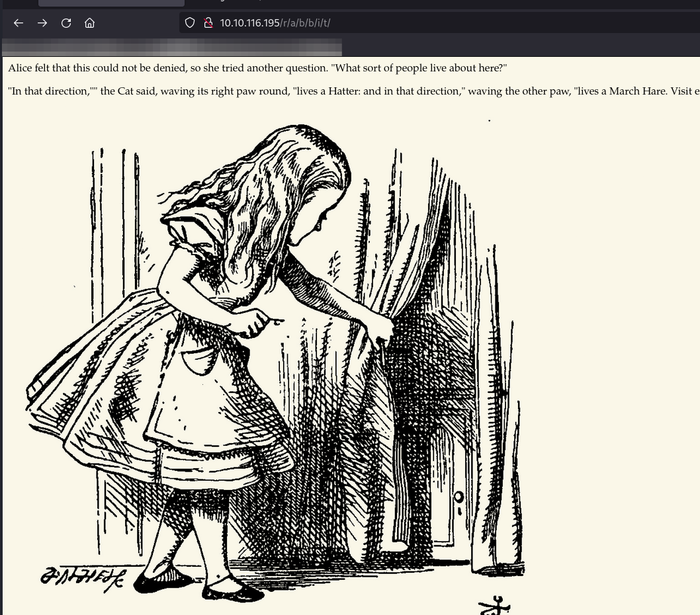Viewport: 700px width, 615px height.
Task: Reload the current page
Action: pyautogui.click(x=66, y=22)
